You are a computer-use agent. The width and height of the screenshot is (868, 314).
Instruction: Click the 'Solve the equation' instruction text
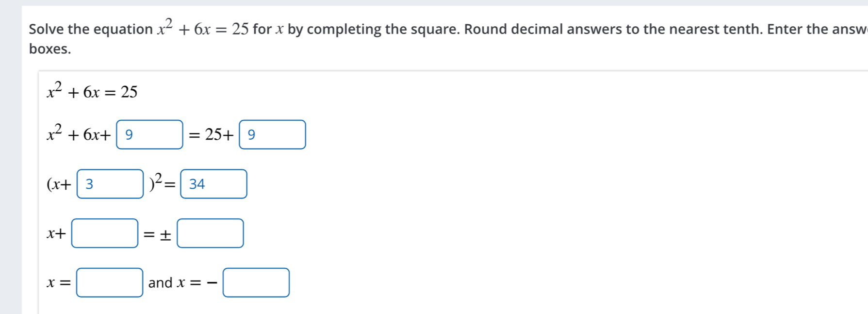pyautogui.click(x=91, y=29)
